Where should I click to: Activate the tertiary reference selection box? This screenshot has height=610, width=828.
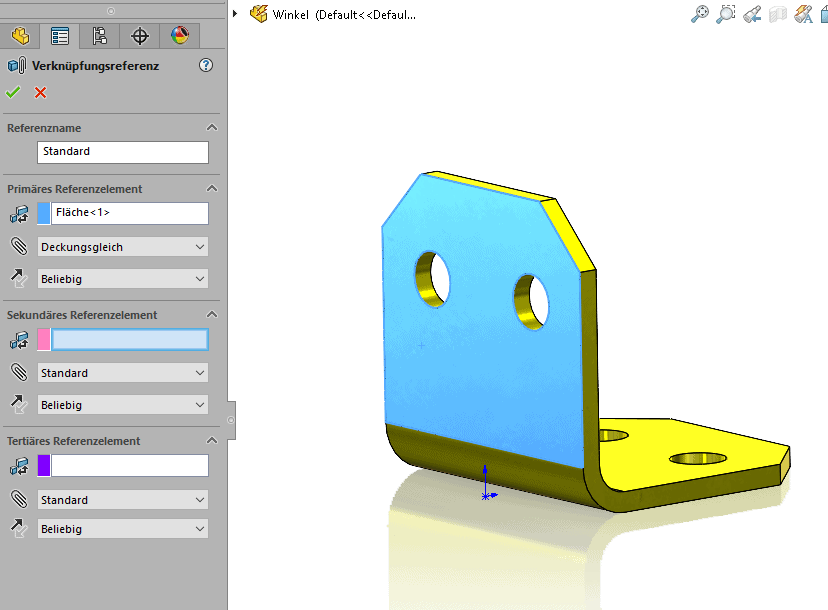pyautogui.click(x=129, y=466)
